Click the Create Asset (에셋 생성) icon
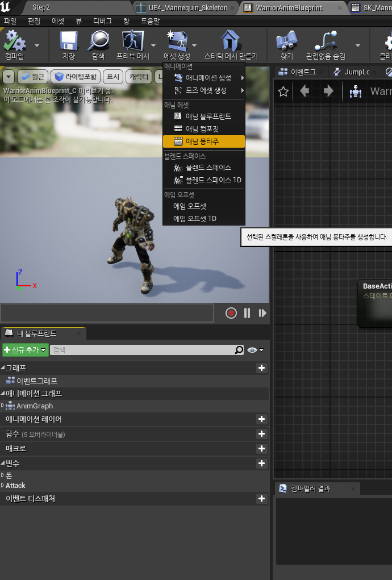 [177, 41]
